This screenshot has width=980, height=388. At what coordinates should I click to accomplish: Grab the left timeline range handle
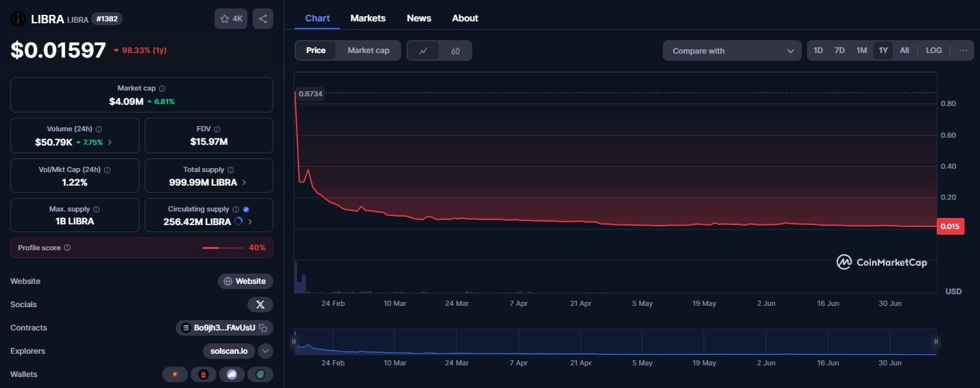coord(294,341)
